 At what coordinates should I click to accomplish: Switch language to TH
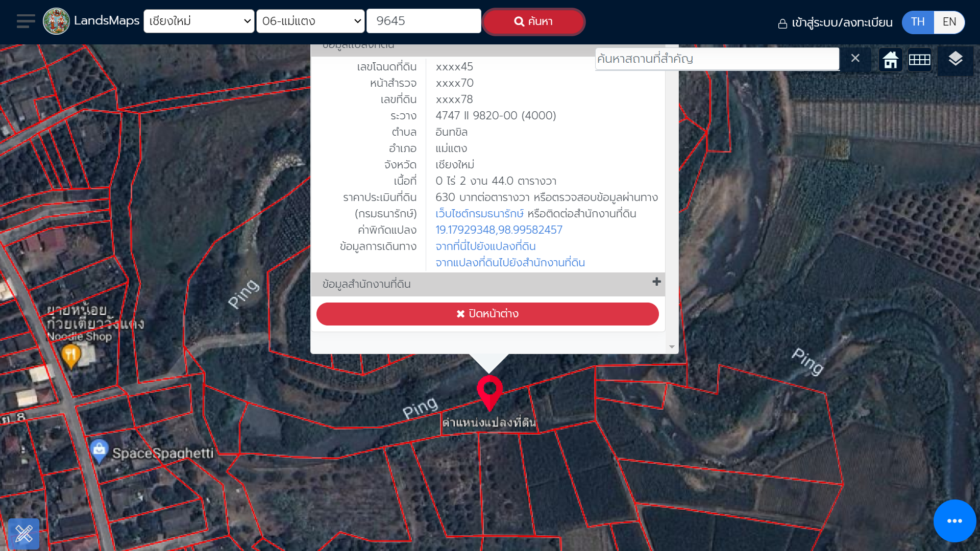click(918, 22)
